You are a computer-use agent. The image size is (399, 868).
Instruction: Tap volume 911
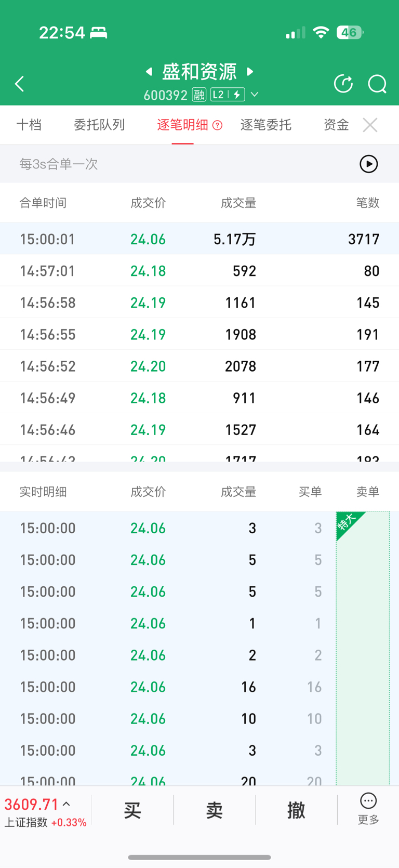click(244, 398)
